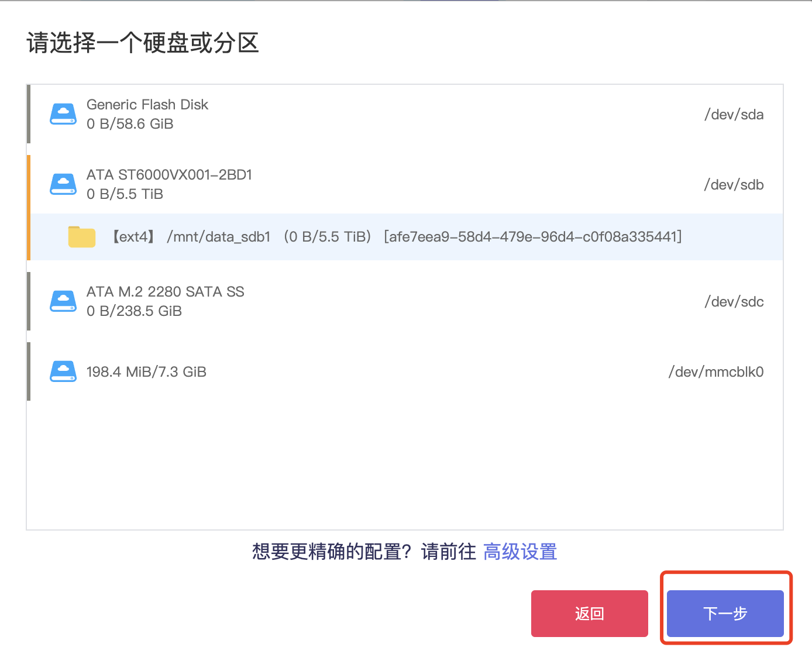The height and width of the screenshot is (654, 812).
Task: Open the yellow folder icon for data_sdb1
Action: click(81, 236)
